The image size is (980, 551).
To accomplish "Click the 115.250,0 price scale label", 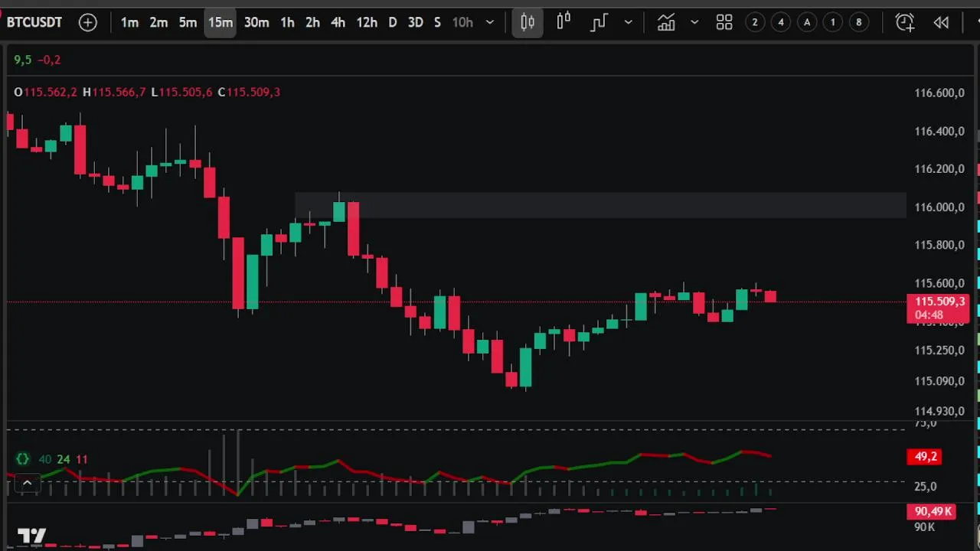I will pos(939,350).
